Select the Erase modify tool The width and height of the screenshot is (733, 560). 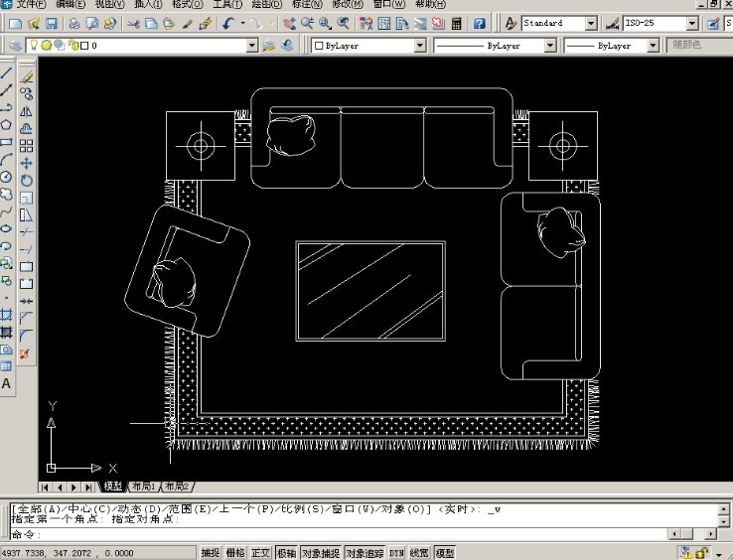pyautogui.click(x=27, y=76)
